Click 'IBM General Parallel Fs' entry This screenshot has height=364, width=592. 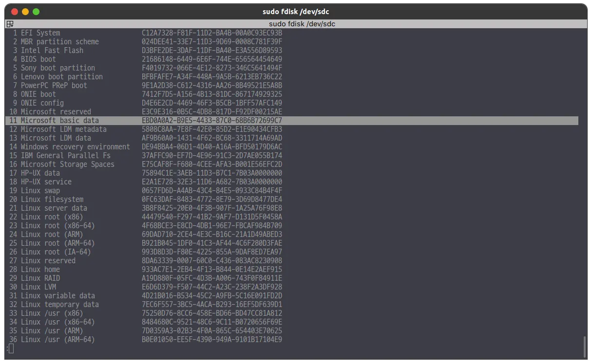[66, 156]
